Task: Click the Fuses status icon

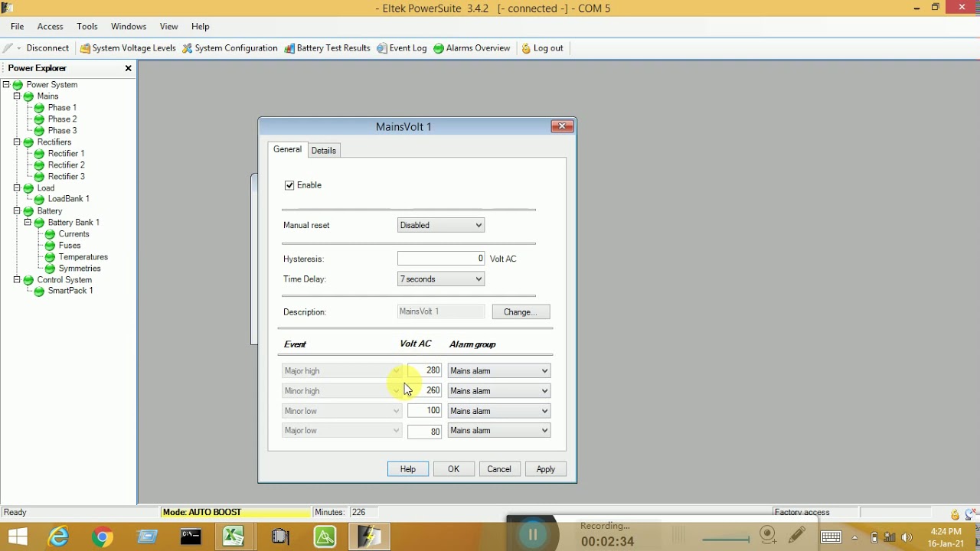Action: (x=50, y=246)
